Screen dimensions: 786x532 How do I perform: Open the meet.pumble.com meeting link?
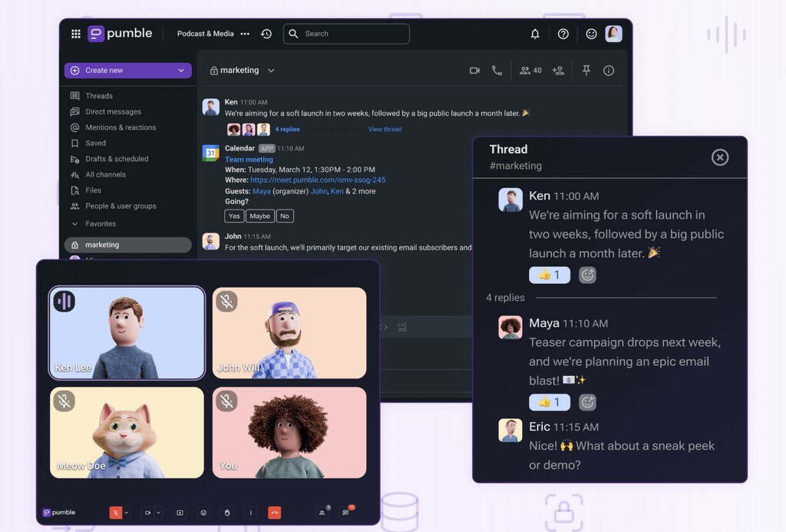point(318,180)
